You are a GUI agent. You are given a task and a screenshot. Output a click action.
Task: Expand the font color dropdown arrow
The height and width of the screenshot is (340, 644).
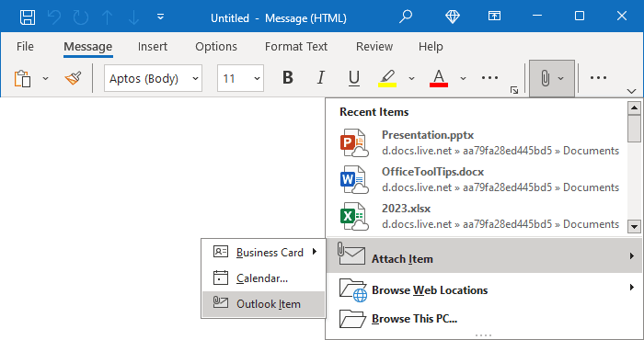[x=463, y=78]
